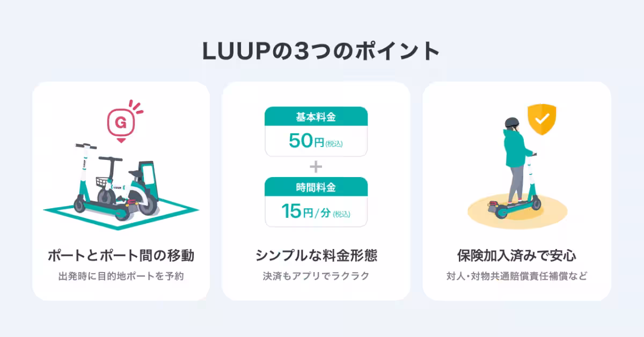Image resolution: width=644 pixels, height=337 pixels.
Task: Click the シンプルな料金形態 title
Action: tap(316, 255)
